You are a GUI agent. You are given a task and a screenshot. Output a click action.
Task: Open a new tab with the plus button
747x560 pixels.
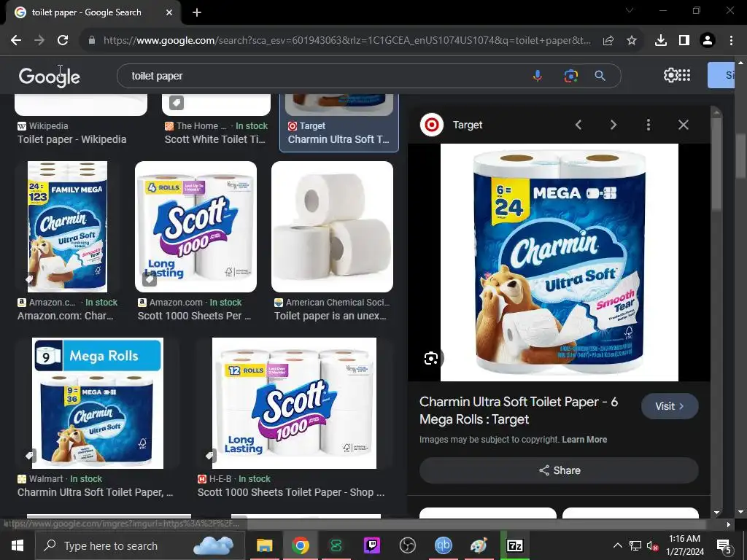[x=197, y=13]
